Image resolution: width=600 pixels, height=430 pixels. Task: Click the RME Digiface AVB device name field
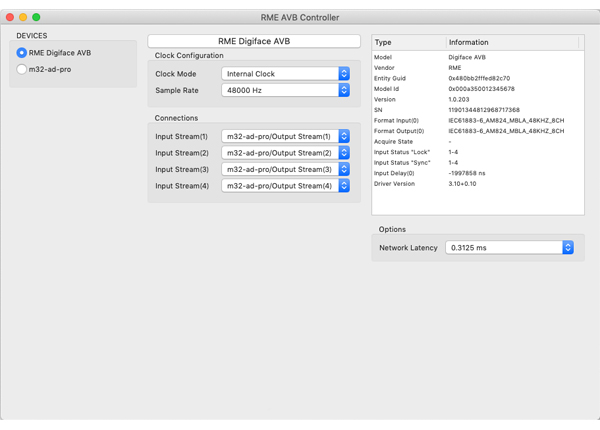[254, 41]
